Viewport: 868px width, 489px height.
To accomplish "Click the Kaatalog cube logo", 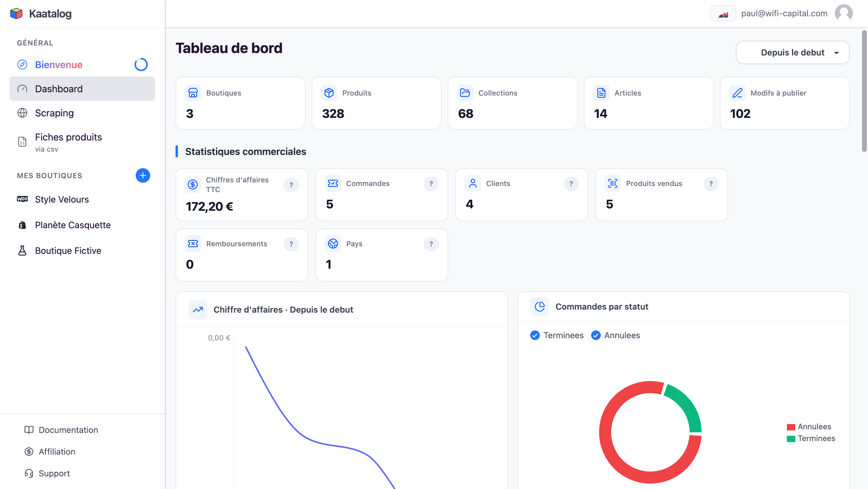I will (x=16, y=14).
